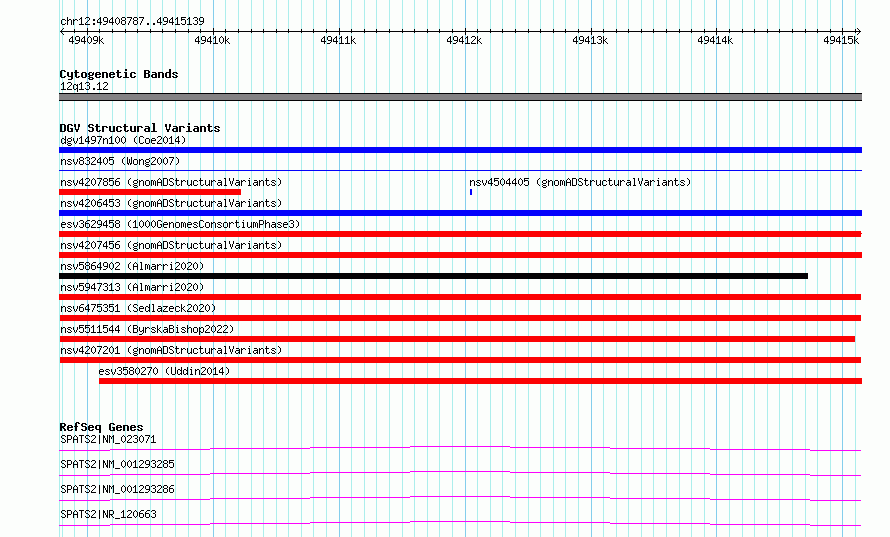Open the RefSeq Genes track title
Image resolution: width=890 pixels, height=537 pixels.
pos(101,427)
